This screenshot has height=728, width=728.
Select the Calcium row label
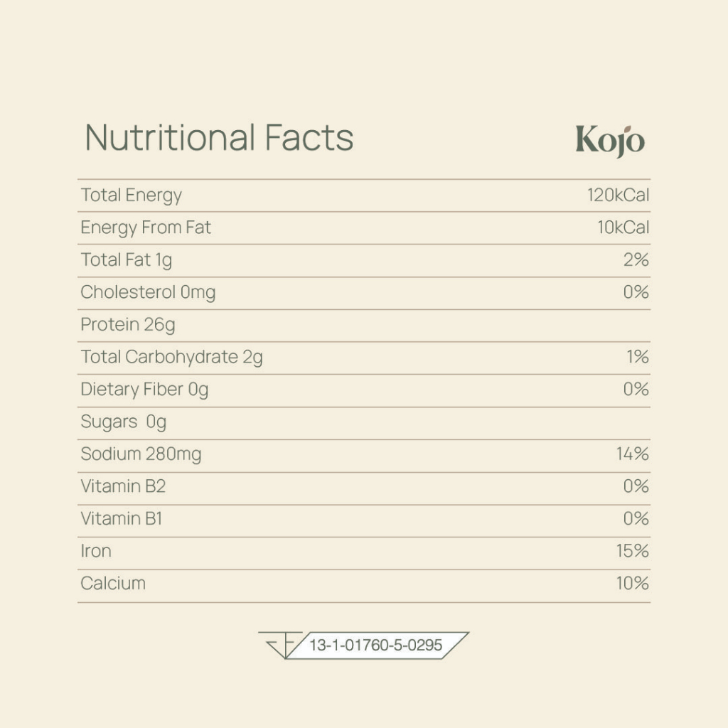tap(113, 584)
